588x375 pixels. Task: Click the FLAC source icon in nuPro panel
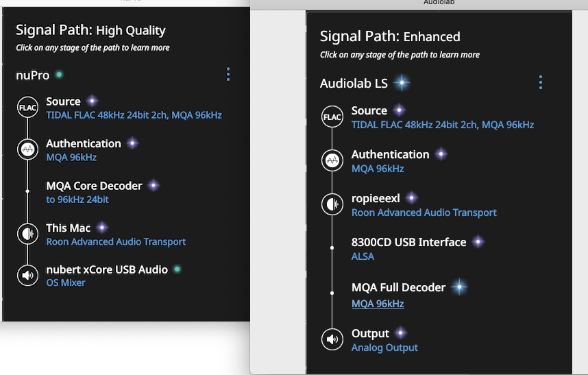(27, 108)
